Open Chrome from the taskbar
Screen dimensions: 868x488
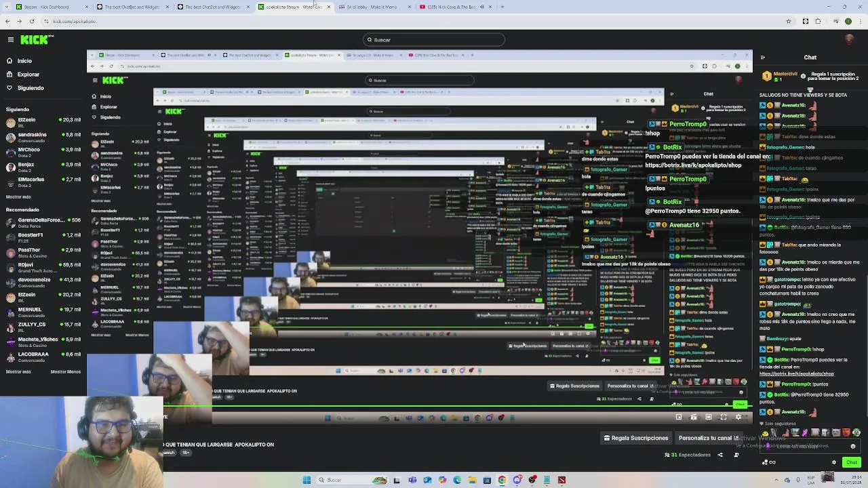502,481
